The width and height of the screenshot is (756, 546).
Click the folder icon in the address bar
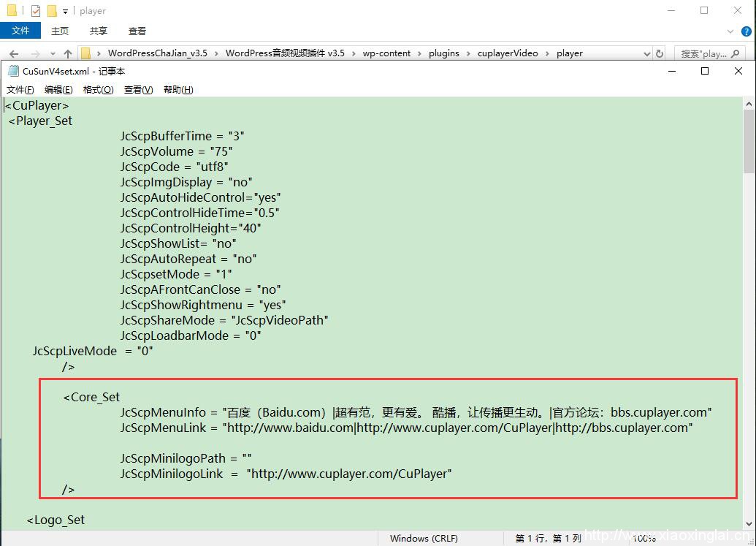pyautogui.click(x=85, y=53)
